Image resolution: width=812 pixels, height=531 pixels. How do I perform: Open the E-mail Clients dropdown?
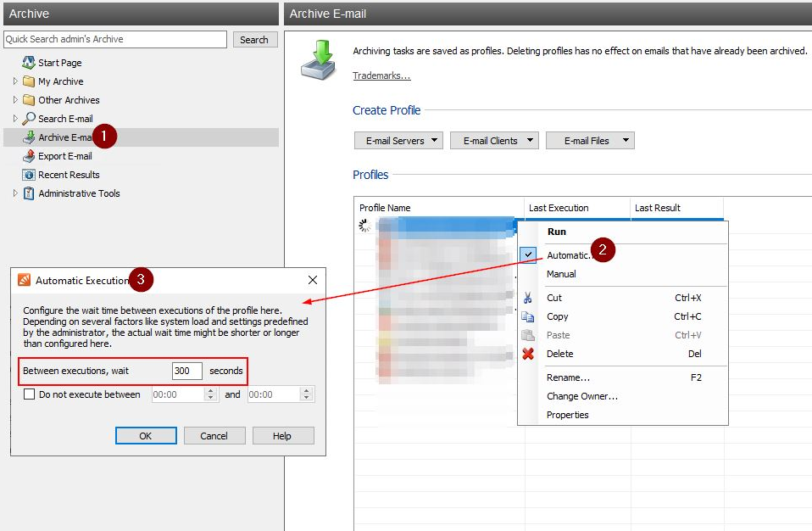coord(494,141)
